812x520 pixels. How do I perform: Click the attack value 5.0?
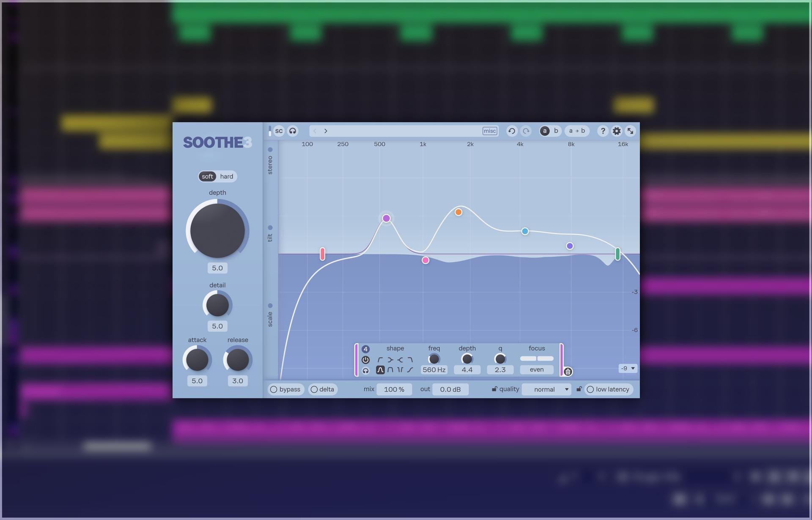click(197, 381)
